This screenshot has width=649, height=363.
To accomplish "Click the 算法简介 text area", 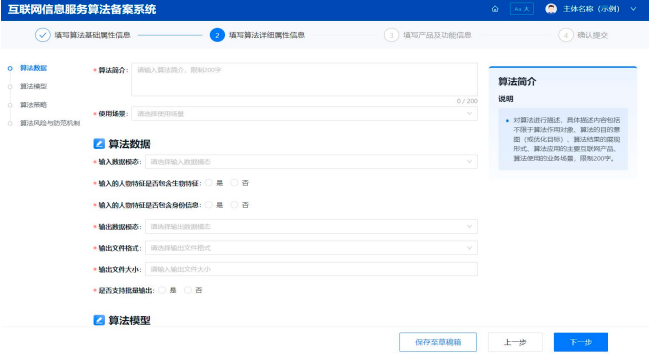I will point(304,79).
